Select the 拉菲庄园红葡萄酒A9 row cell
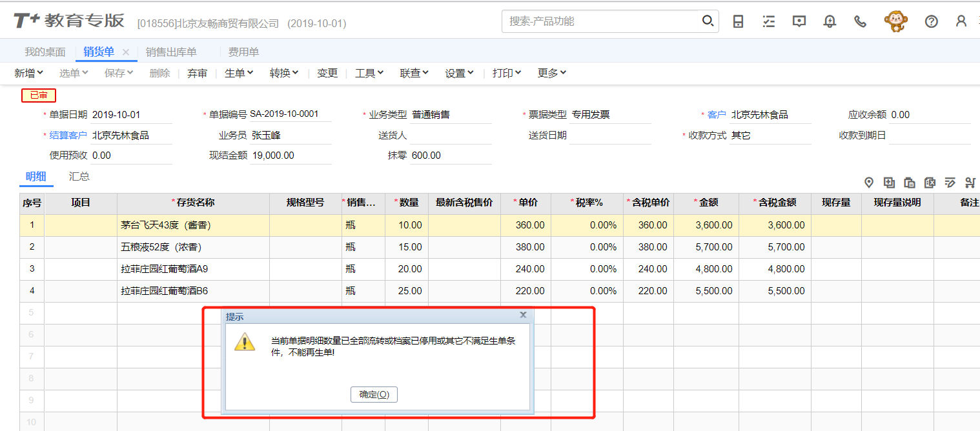Viewport: 980px width, 431px height. click(193, 270)
